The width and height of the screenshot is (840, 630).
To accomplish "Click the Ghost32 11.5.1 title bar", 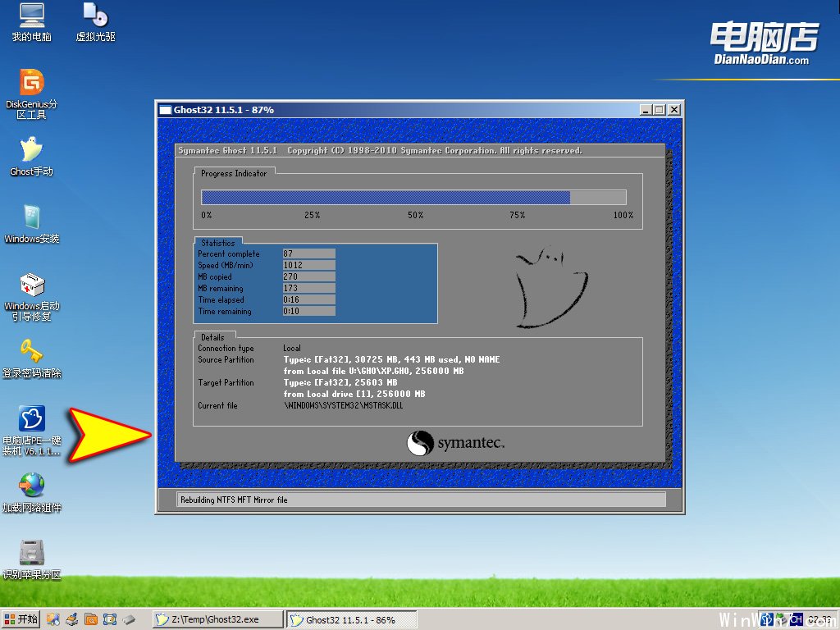I will coord(394,110).
